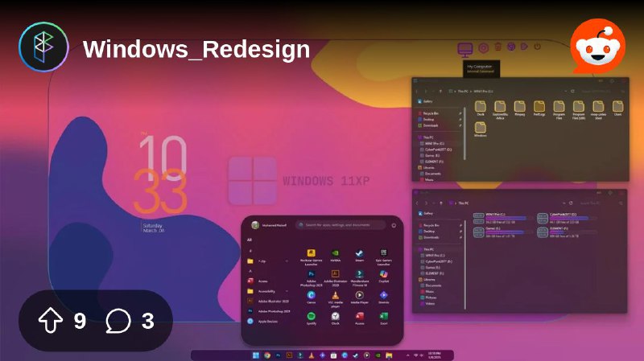Select This PC in top Explorer sidebar
The image size is (644, 361).
click(426, 137)
